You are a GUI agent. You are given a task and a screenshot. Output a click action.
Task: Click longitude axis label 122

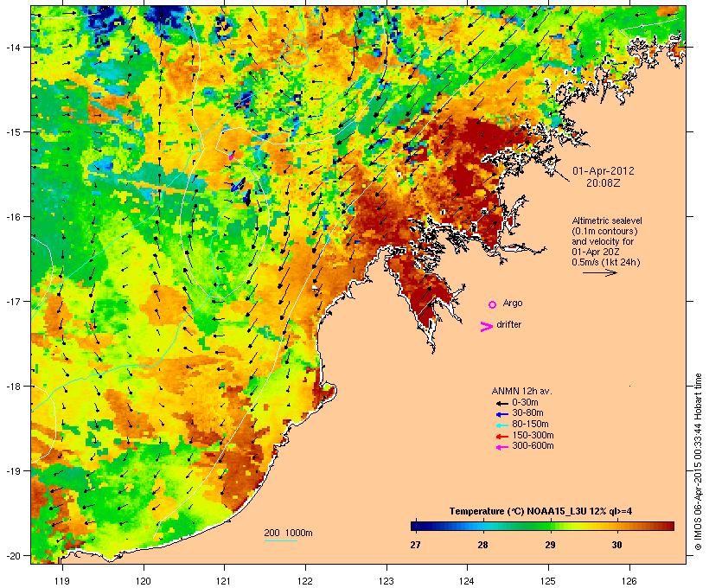click(305, 581)
